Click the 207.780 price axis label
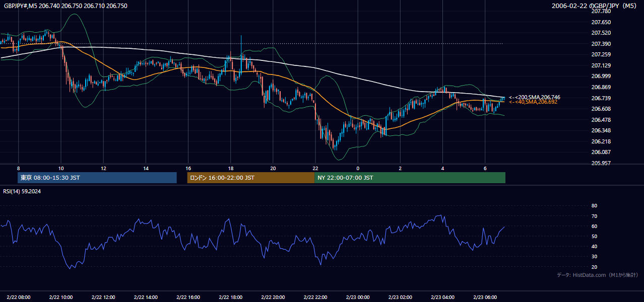The width and height of the screenshot is (644, 302). click(x=601, y=11)
